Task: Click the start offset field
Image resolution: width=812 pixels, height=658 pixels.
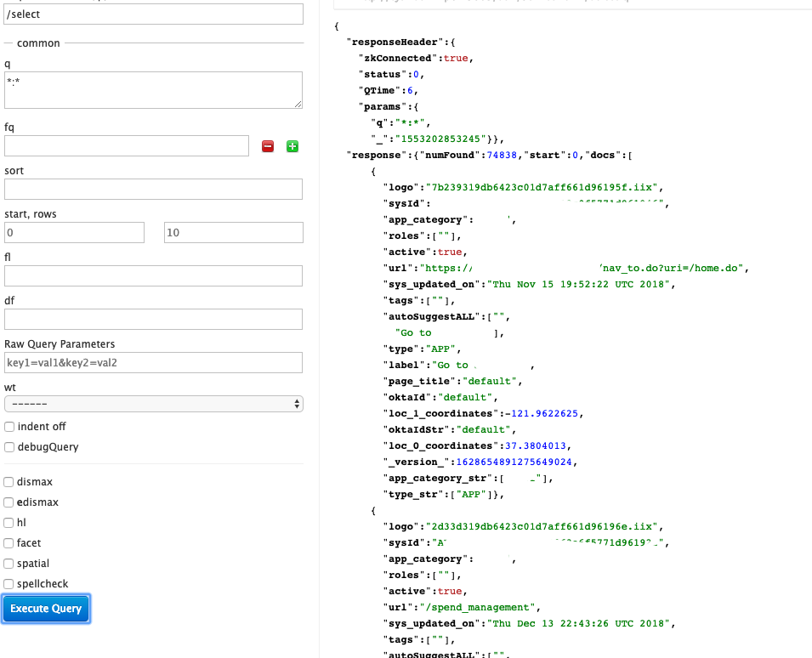Action: pyautogui.click(x=74, y=232)
